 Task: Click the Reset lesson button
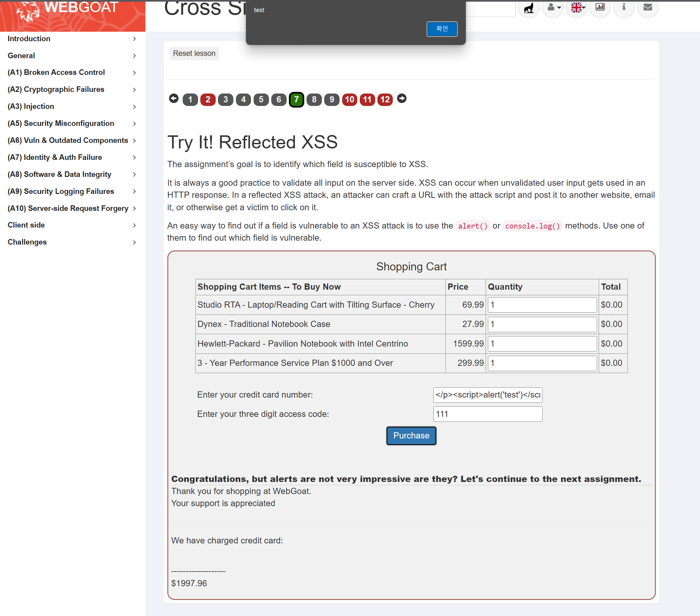coord(194,53)
